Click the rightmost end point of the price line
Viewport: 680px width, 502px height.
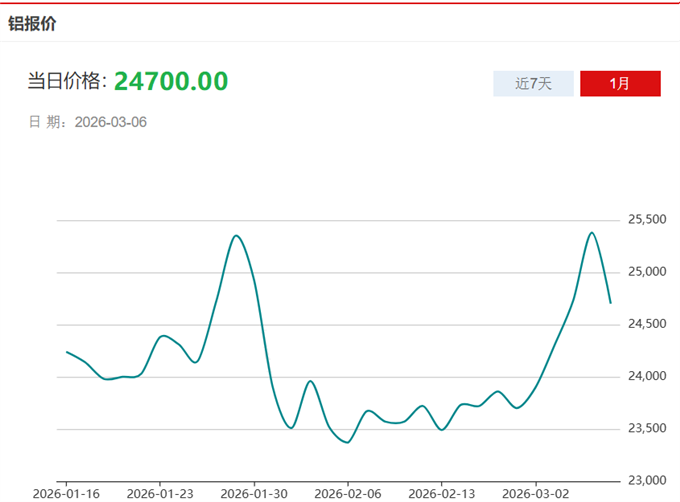610,302
